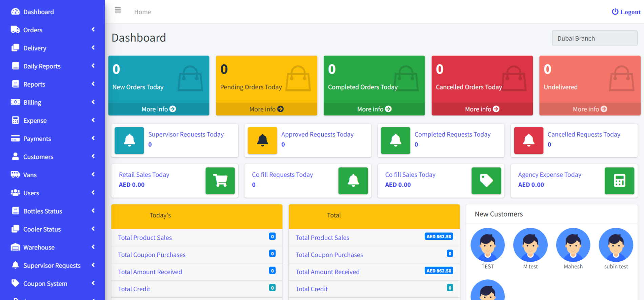This screenshot has height=300, width=644.
Task: Click Total Coupon Purchases in Today's panel
Action: [x=152, y=255]
